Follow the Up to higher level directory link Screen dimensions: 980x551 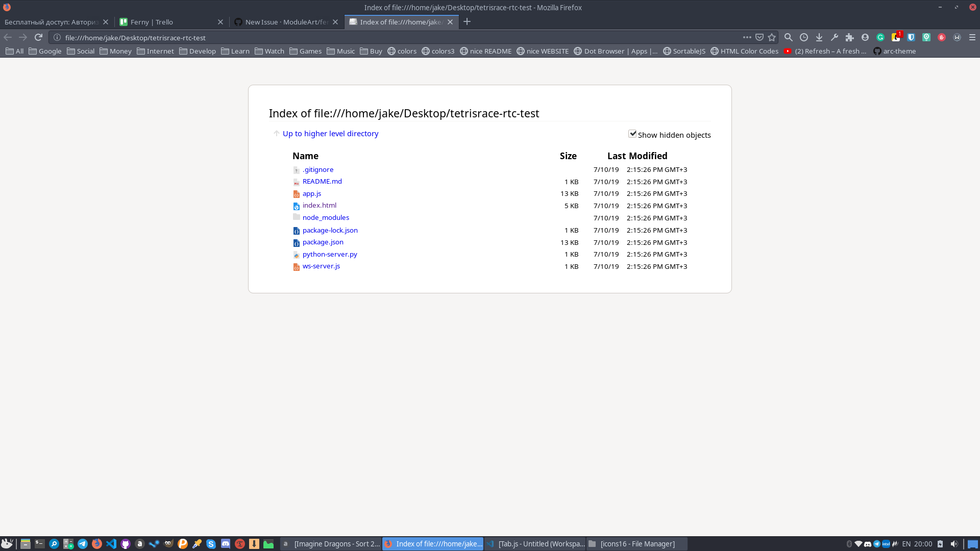(x=330, y=133)
